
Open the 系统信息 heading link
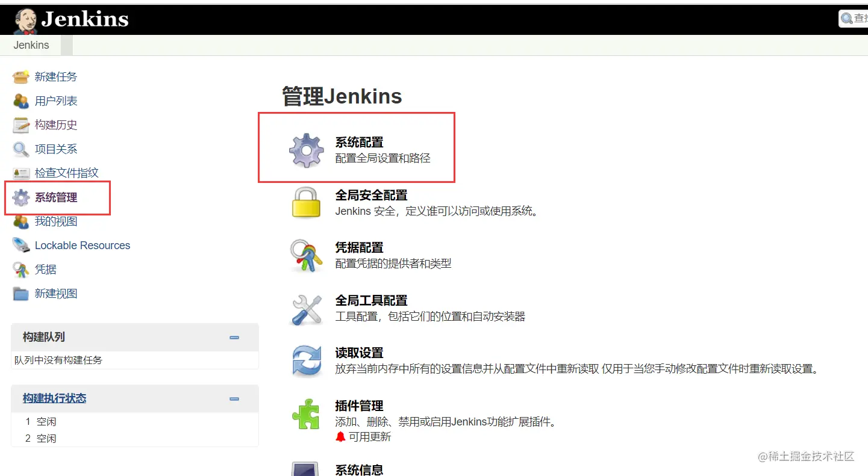pos(359,469)
